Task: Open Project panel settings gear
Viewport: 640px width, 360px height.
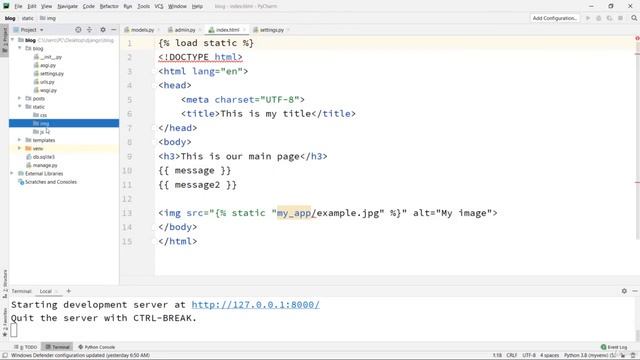Action: coord(103,30)
